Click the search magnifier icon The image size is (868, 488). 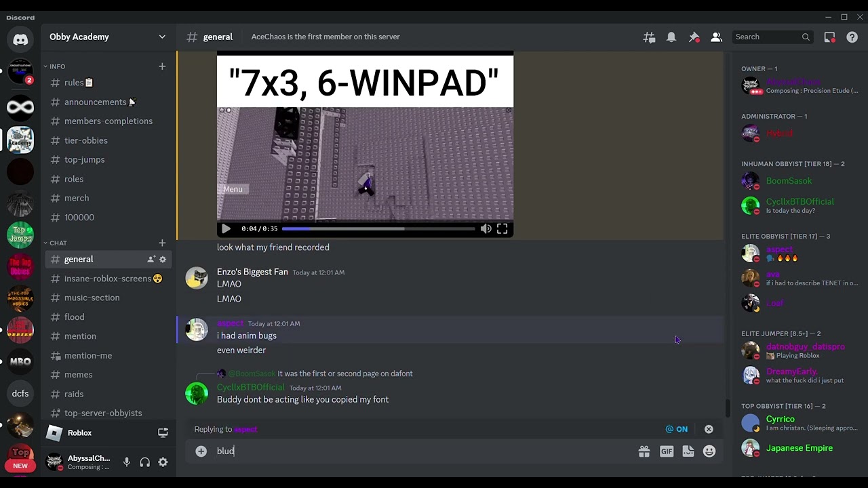coord(806,37)
